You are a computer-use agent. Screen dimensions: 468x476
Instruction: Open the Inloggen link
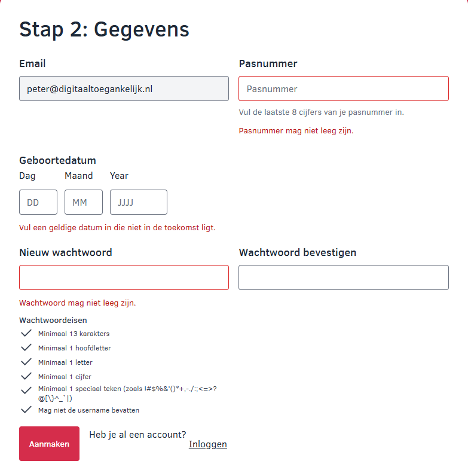coord(208,444)
